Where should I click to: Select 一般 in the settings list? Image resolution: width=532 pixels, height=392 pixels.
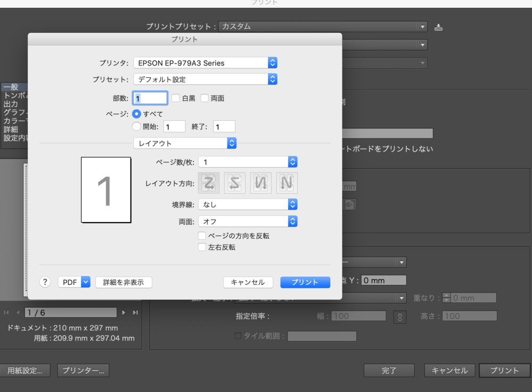[11, 87]
